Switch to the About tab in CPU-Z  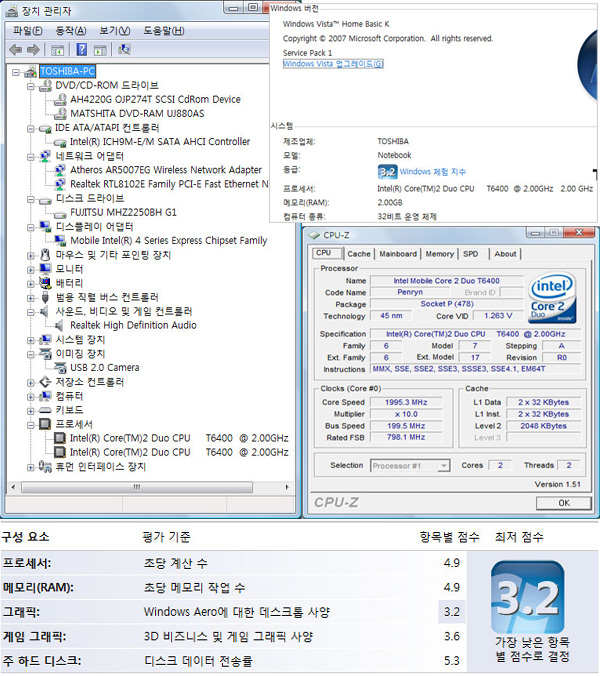(505, 254)
